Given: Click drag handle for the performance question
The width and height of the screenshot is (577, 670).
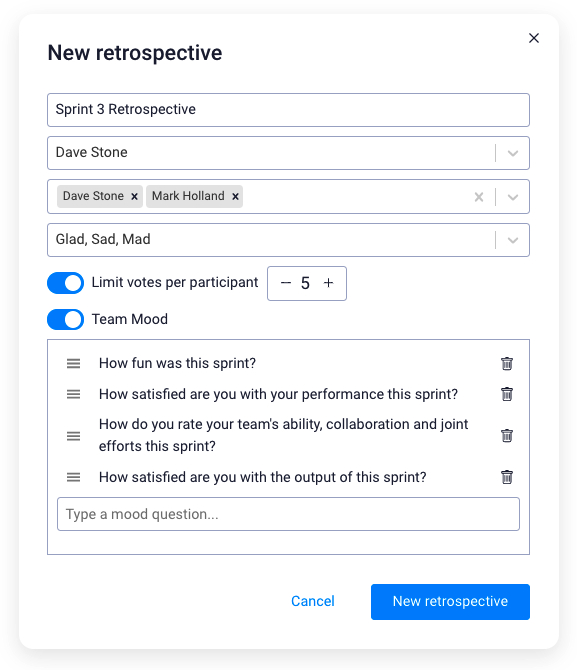Looking at the screenshot, I should (x=74, y=394).
